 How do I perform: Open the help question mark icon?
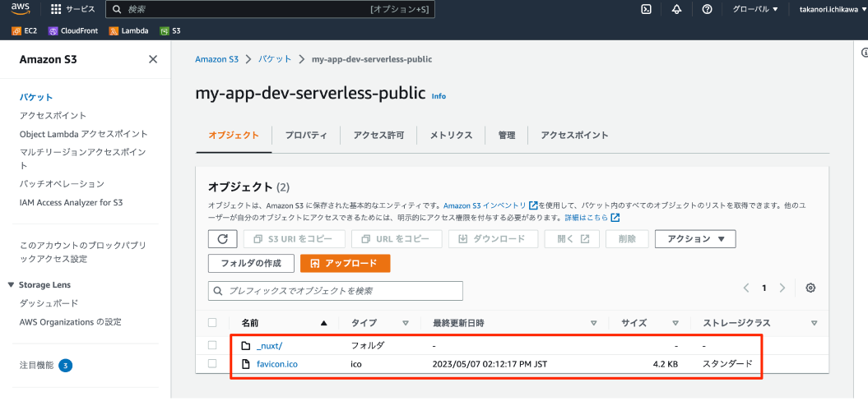pyautogui.click(x=707, y=9)
